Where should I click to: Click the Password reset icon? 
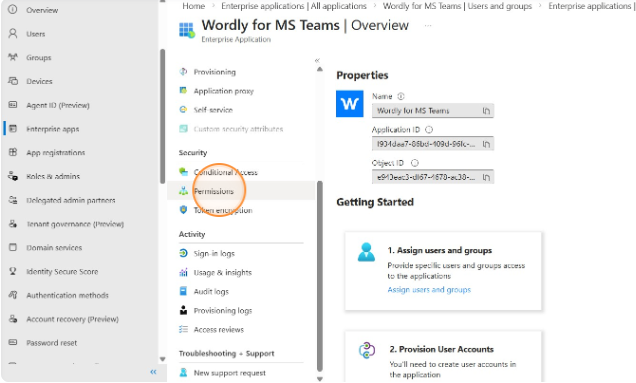(x=13, y=342)
